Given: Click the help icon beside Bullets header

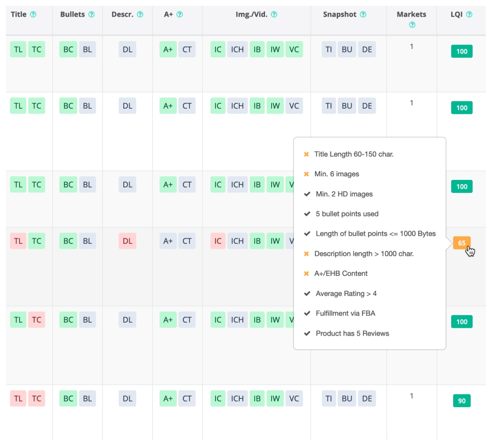Looking at the screenshot, I should click(x=91, y=14).
